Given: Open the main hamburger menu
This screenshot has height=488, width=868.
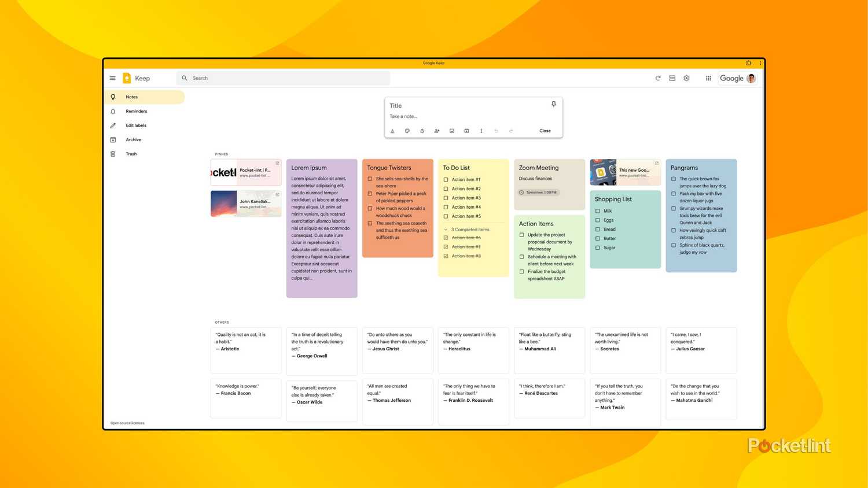Looking at the screenshot, I should [x=113, y=78].
